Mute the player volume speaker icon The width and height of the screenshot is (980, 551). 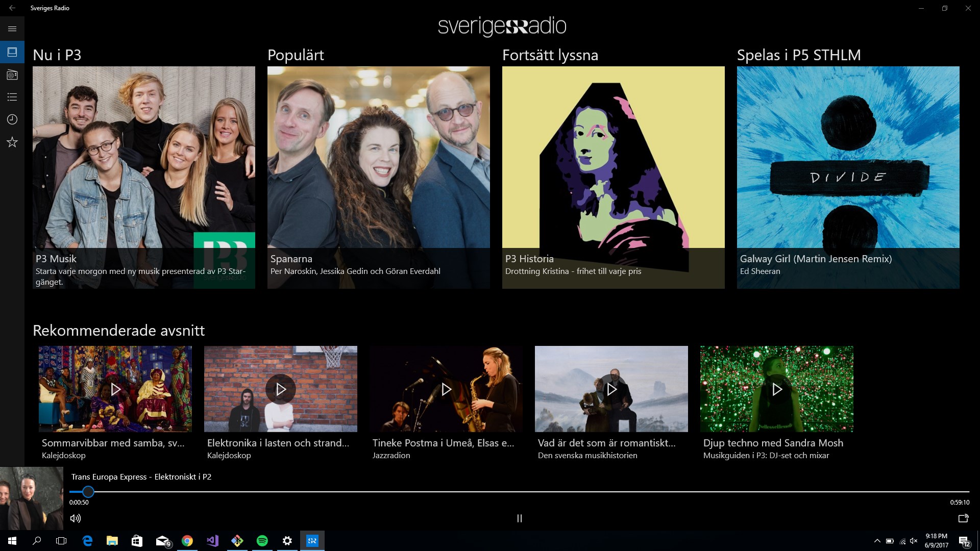[x=76, y=518]
